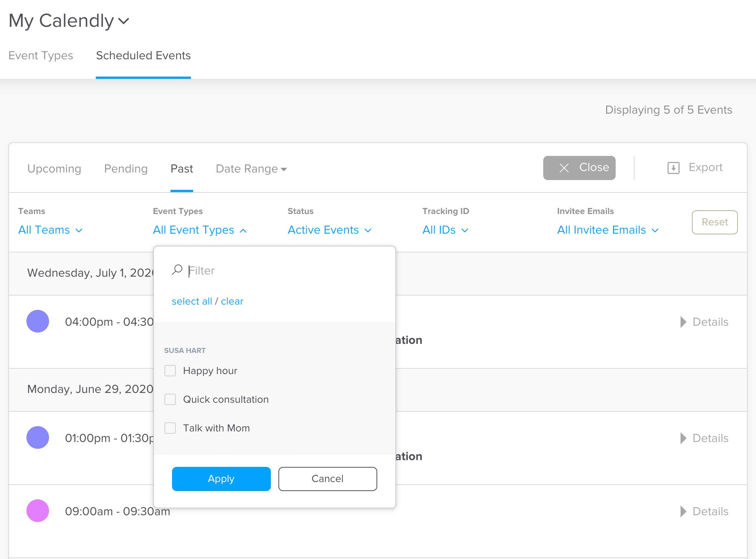Open the All Teams dropdown
Image resolution: width=756 pixels, height=559 pixels.
pos(51,230)
